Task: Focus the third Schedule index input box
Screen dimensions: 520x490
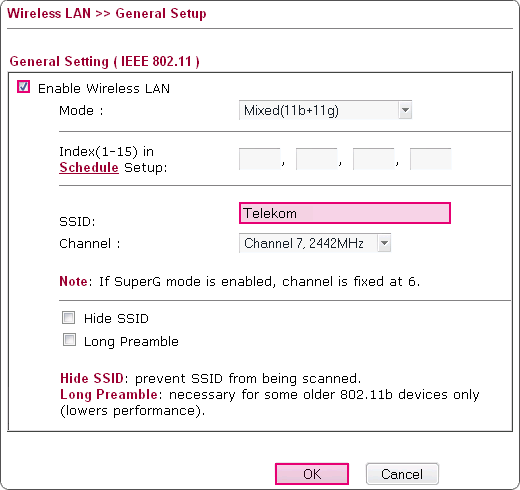Action: point(374,159)
